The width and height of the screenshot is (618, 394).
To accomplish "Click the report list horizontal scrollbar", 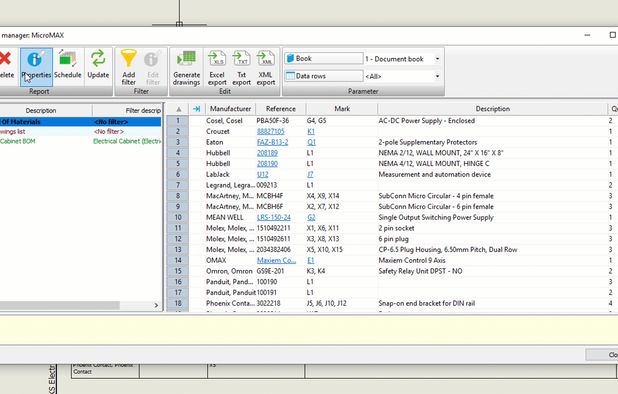I will tap(59, 305).
